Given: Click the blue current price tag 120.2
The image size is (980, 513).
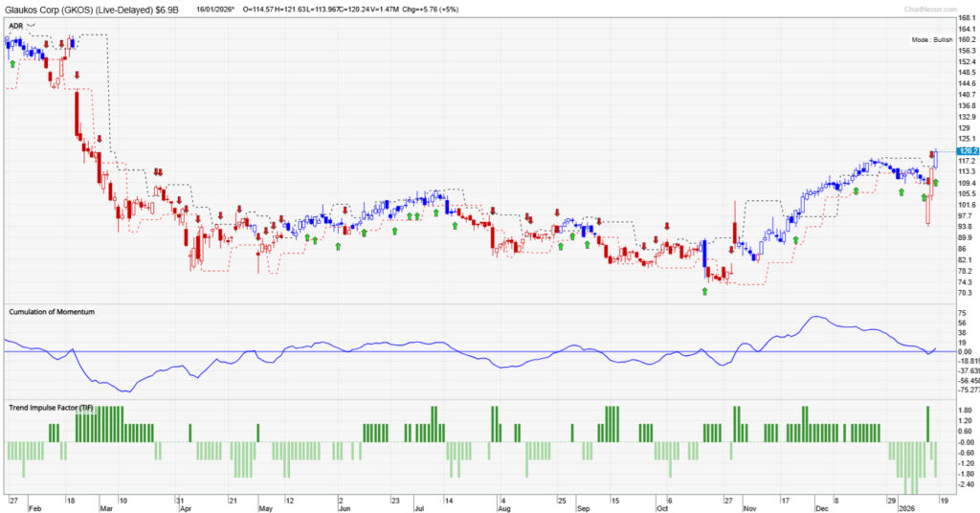Looking at the screenshot, I should click(967, 151).
